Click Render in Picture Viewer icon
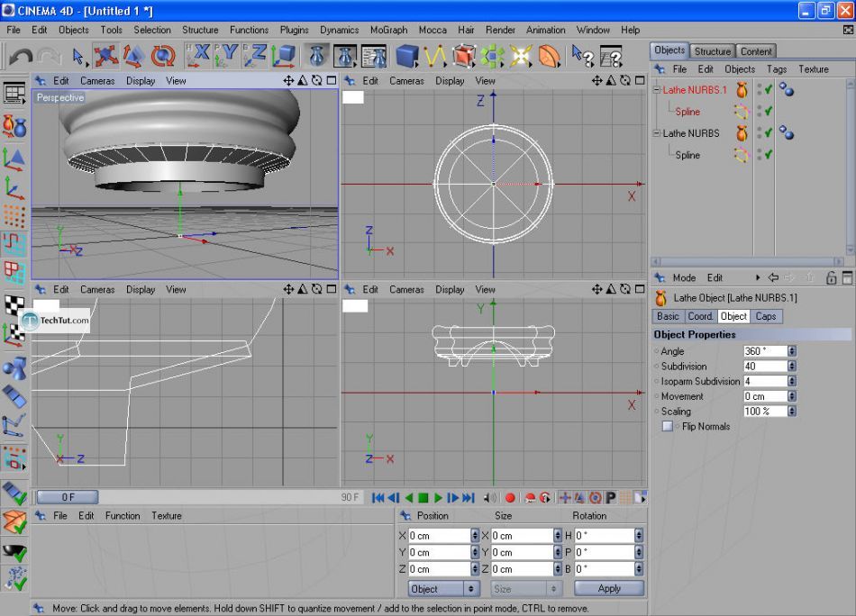Viewport: 856px width, 616px height. pyautogui.click(x=345, y=56)
